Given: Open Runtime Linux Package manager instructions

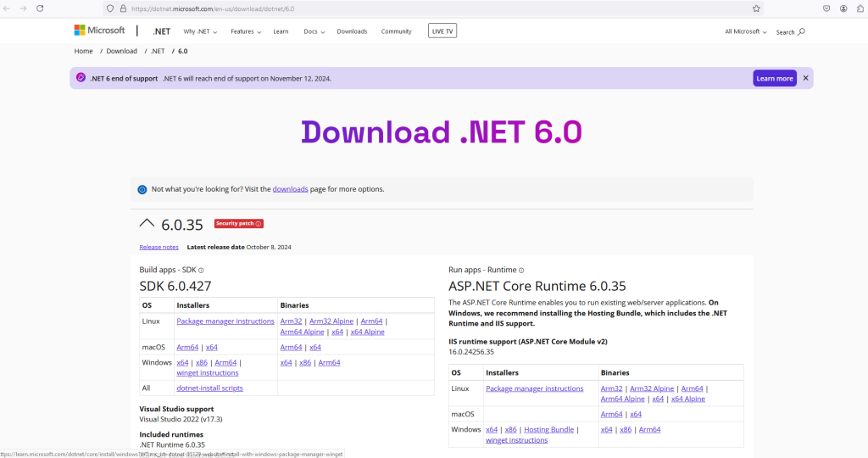Looking at the screenshot, I should [535, 388].
